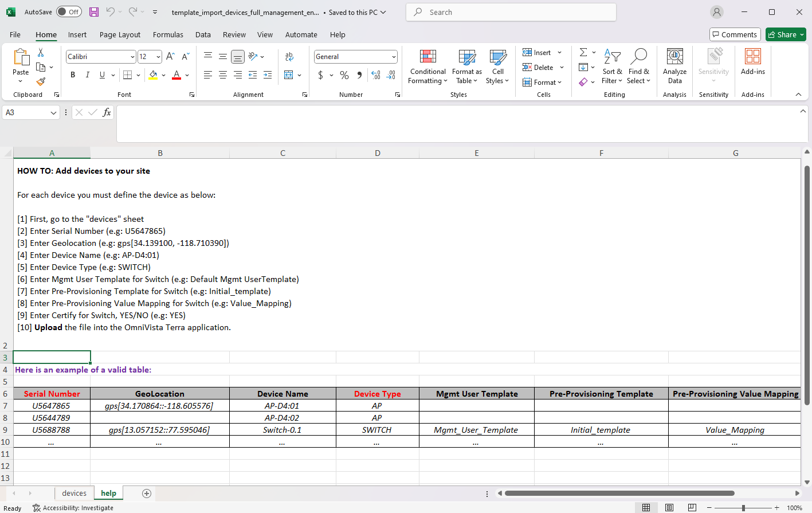Click the zoom slider in status bar

pos(743,508)
